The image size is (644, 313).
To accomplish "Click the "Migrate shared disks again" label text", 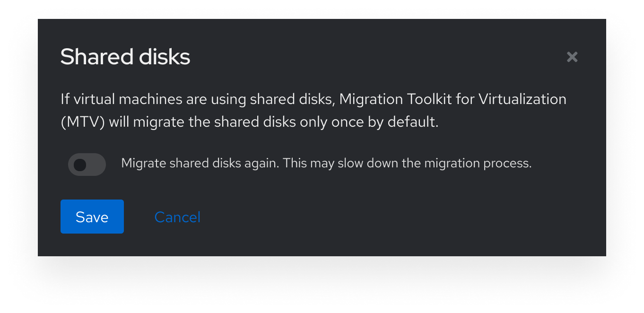I will (x=201, y=163).
